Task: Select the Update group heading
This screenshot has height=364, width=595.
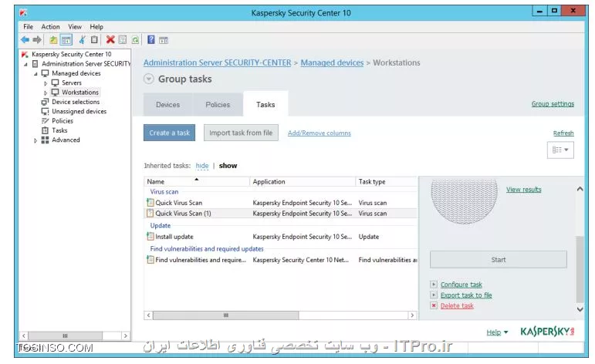Action: (161, 226)
